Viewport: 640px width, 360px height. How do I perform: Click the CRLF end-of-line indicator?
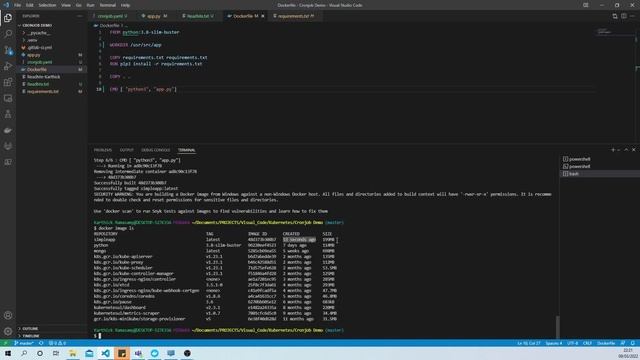tap(587, 343)
